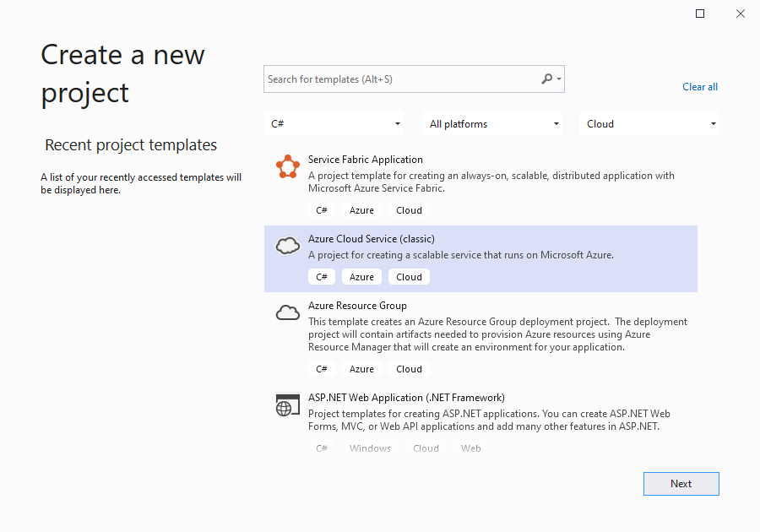This screenshot has width=760, height=532.
Task: Select the Service Fabric Application template title
Action: click(366, 160)
